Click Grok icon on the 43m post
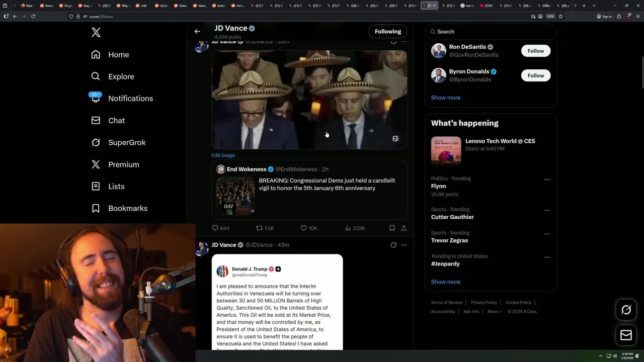Viewport: 644px width, 362px height. [393, 245]
